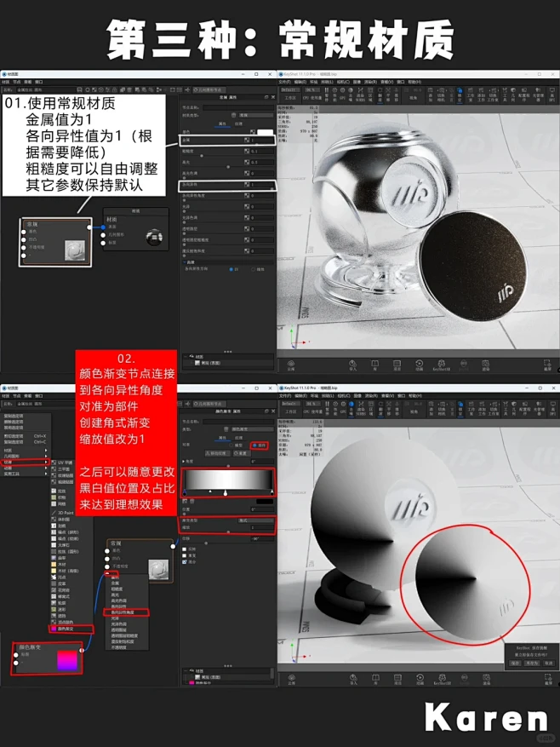Click the 金属 value field showing 1

(262, 140)
